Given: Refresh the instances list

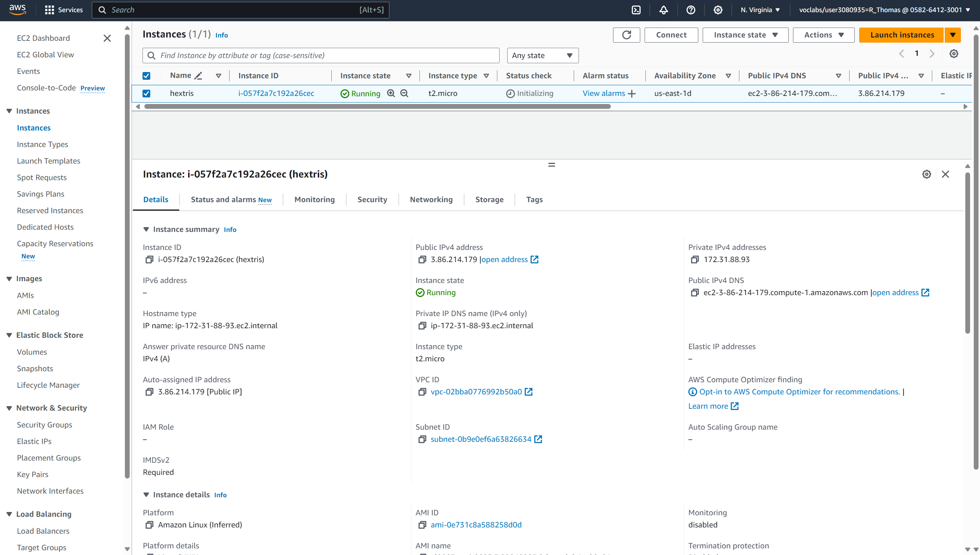Looking at the screenshot, I should point(626,35).
